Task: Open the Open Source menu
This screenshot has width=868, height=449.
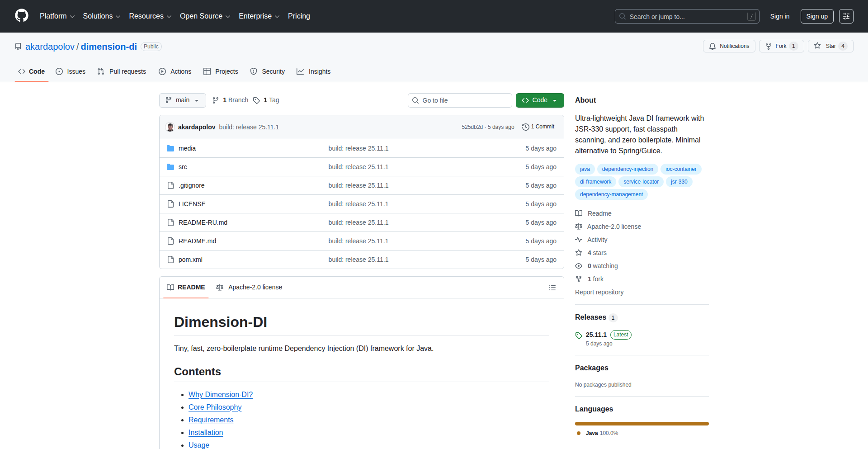Action: pos(205,16)
